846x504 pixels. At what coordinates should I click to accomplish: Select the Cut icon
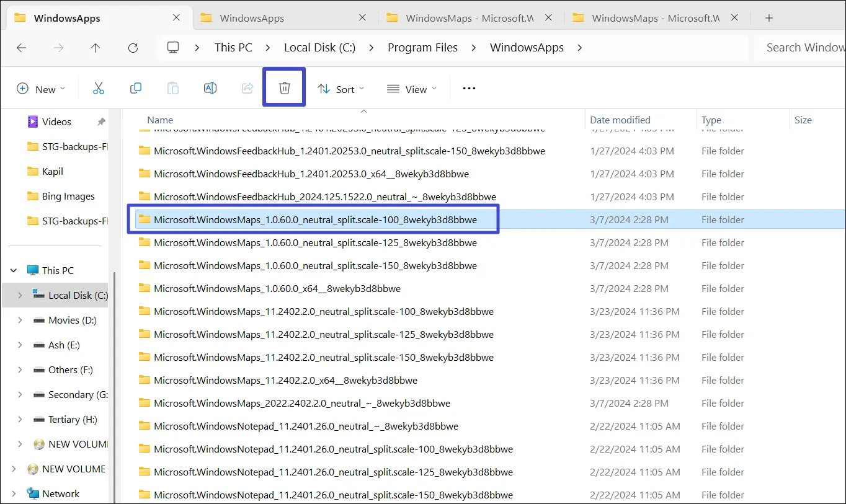coord(98,88)
